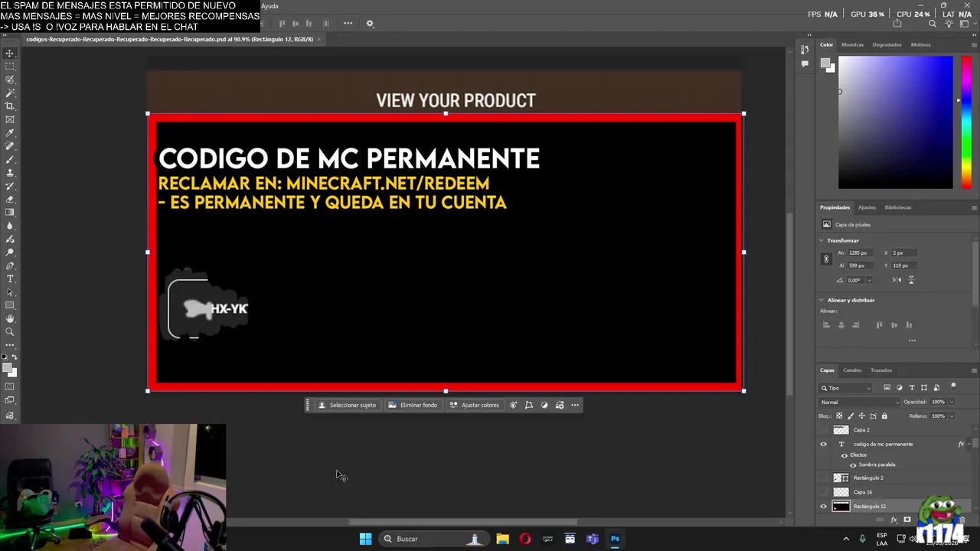Viewport: 980px width, 551px height.
Task: Open the Relleno dropdown arrow
Action: (x=952, y=416)
